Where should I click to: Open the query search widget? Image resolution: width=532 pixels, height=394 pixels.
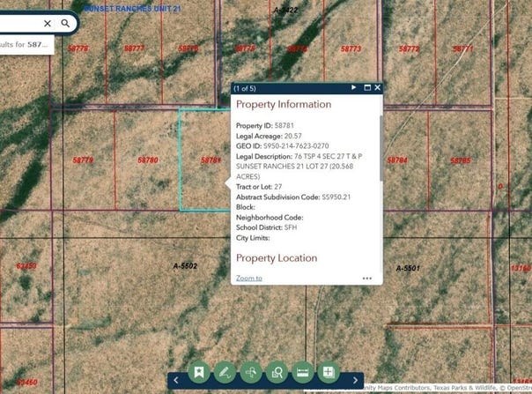pyautogui.click(x=277, y=372)
